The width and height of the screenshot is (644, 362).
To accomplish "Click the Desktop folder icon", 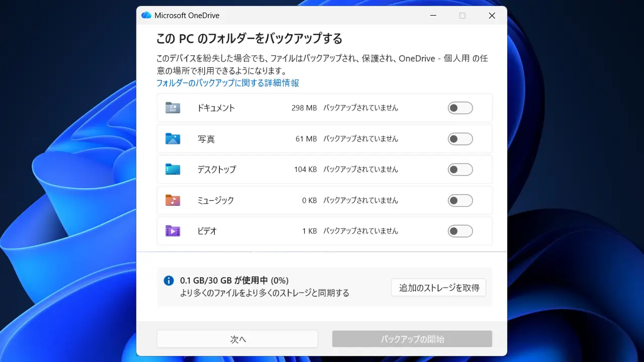I will pyautogui.click(x=173, y=169).
